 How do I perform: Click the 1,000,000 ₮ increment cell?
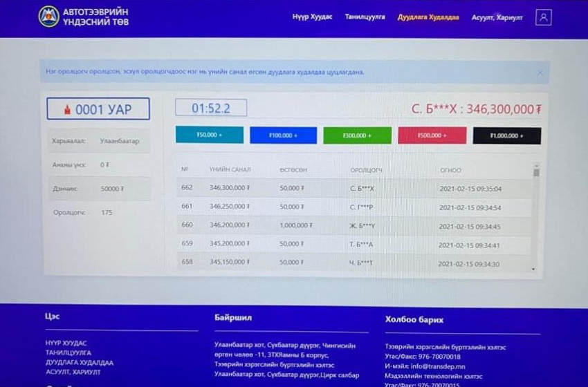[x=296, y=225]
